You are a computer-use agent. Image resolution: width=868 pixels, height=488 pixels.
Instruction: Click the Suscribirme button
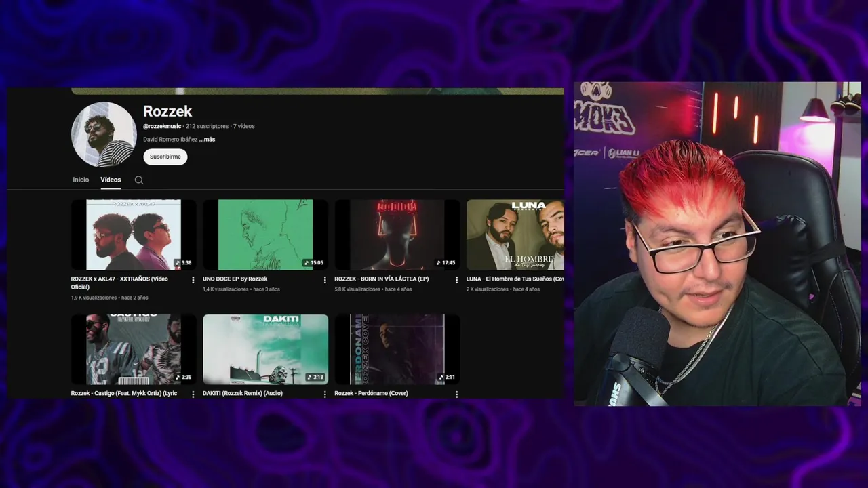tap(165, 157)
